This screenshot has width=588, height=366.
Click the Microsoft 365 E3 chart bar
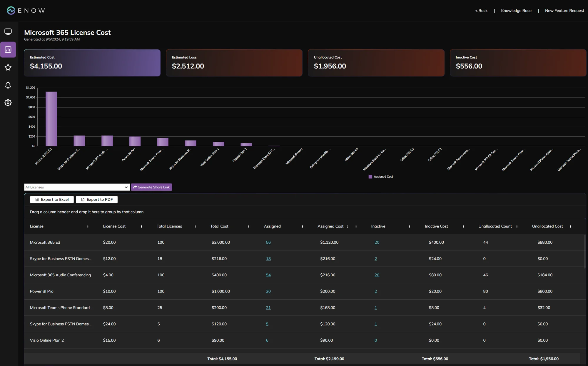[x=51, y=119]
